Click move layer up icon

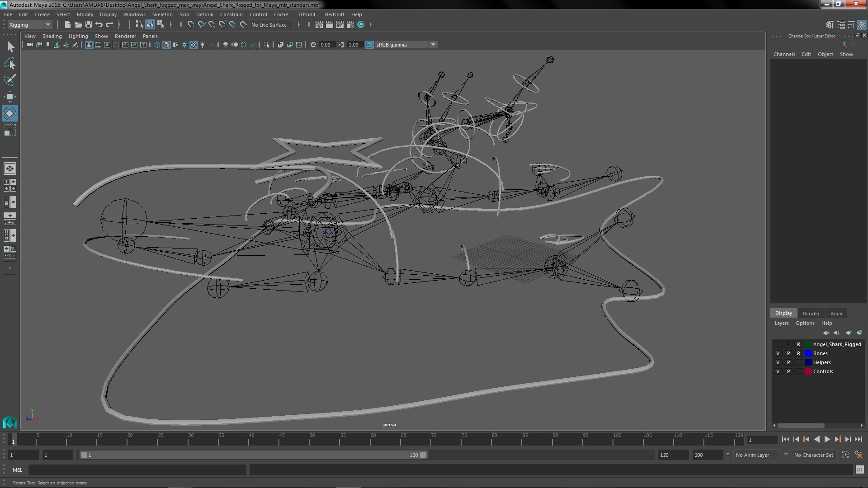pyautogui.click(x=826, y=333)
